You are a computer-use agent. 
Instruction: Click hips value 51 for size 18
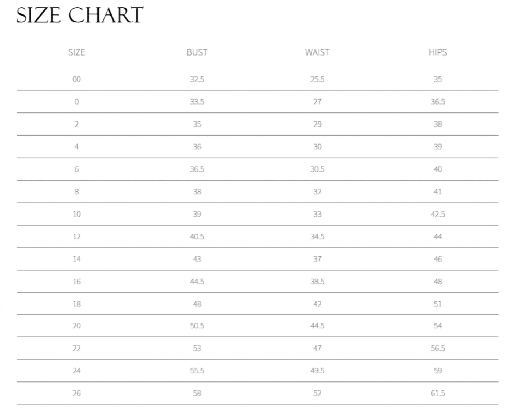coord(438,304)
